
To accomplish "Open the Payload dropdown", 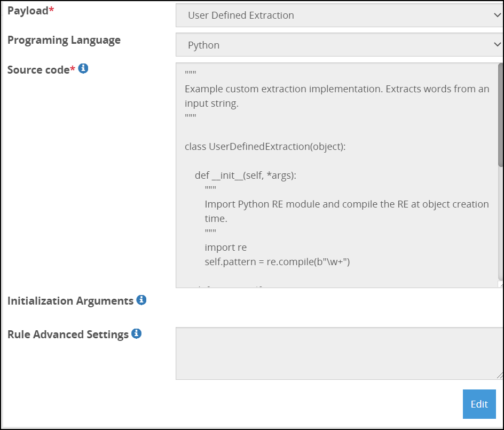I will pos(337,15).
